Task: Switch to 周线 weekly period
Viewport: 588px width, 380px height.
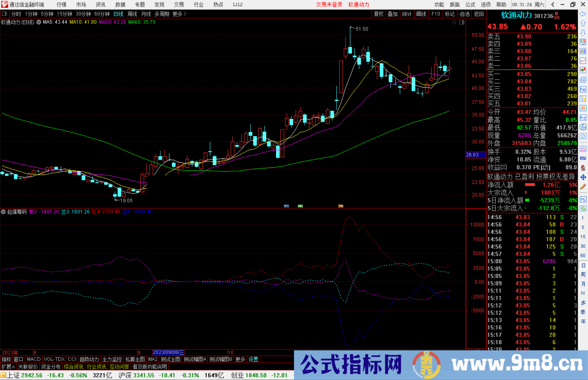Action: point(132,14)
